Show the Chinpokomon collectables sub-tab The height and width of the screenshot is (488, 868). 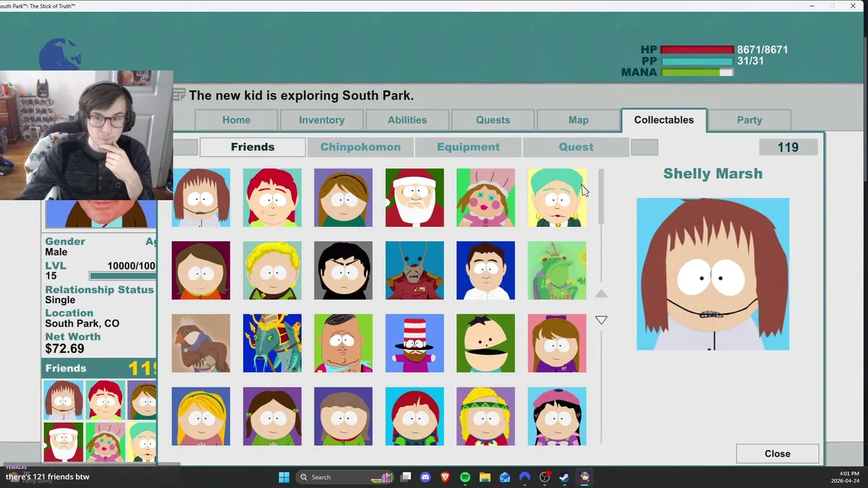pyautogui.click(x=360, y=147)
